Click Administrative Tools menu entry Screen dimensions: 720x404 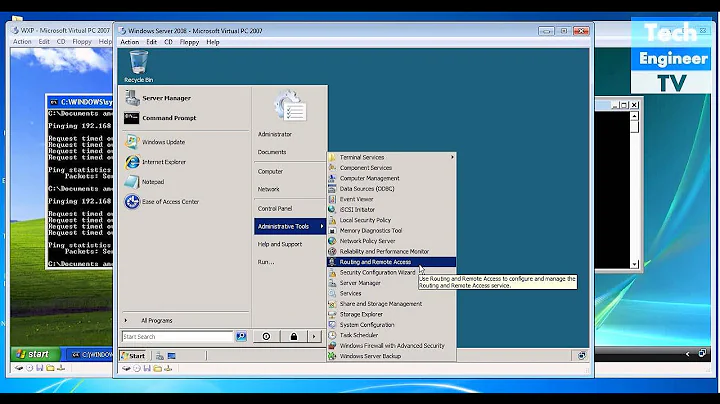(x=290, y=226)
